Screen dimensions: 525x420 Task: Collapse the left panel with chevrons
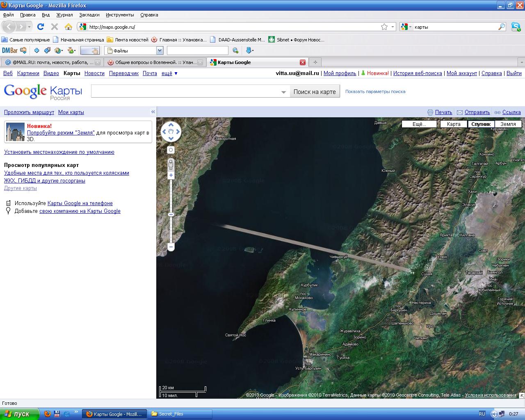(x=153, y=112)
